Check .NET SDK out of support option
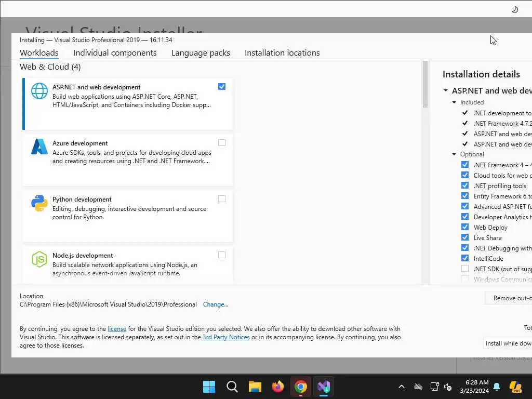 [465, 269]
